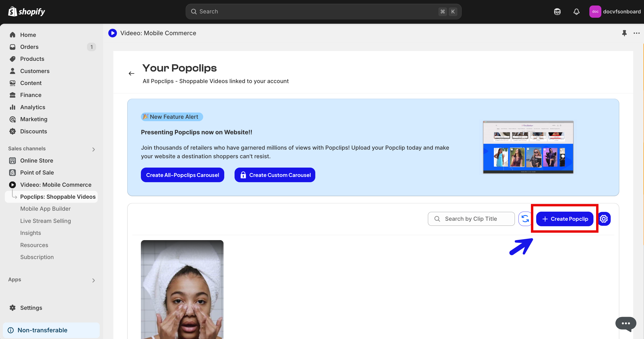Open Live Stream Selling
644x339 pixels.
pos(46,221)
